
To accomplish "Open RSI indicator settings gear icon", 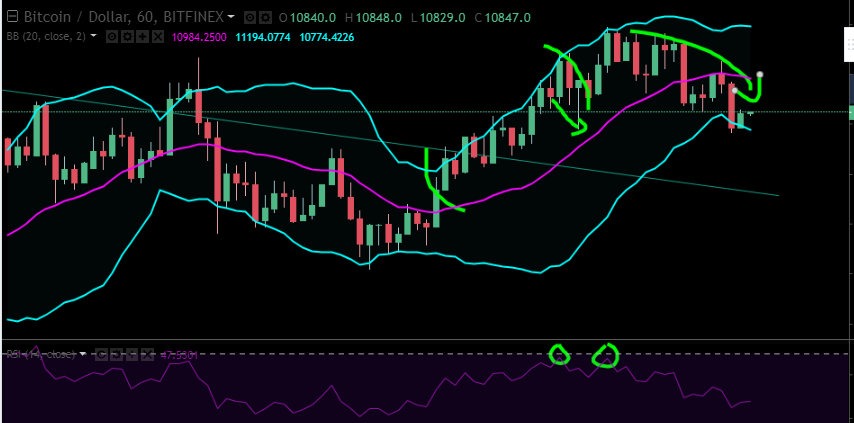I will click(116, 354).
